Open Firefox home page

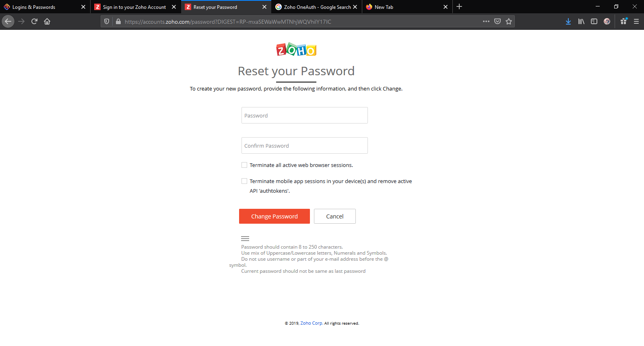[x=47, y=21]
